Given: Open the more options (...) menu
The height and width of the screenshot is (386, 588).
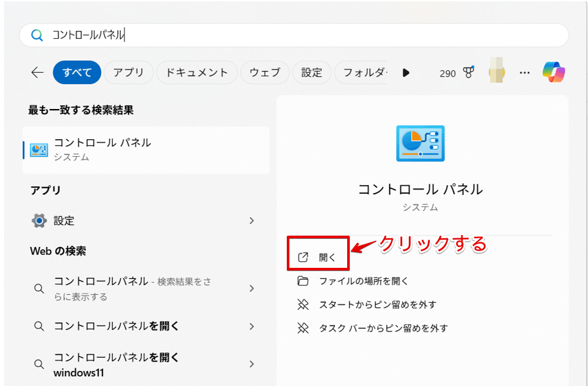Looking at the screenshot, I should pyautogui.click(x=524, y=73).
